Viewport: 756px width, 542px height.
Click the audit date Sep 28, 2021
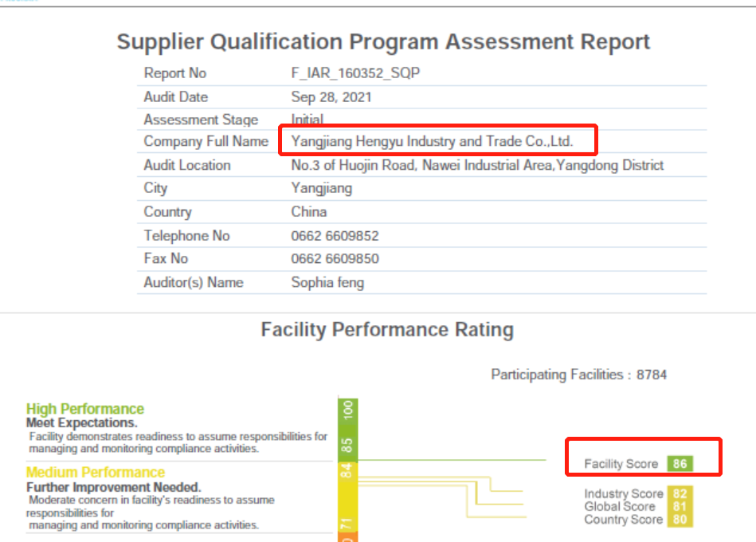tap(331, 97)
